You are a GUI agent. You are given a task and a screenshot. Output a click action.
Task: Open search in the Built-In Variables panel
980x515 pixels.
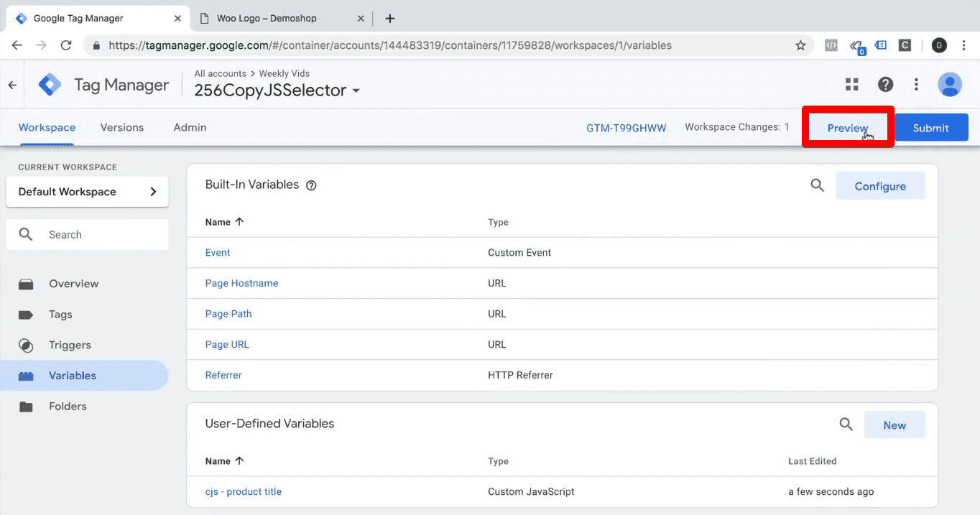point(817,185)
